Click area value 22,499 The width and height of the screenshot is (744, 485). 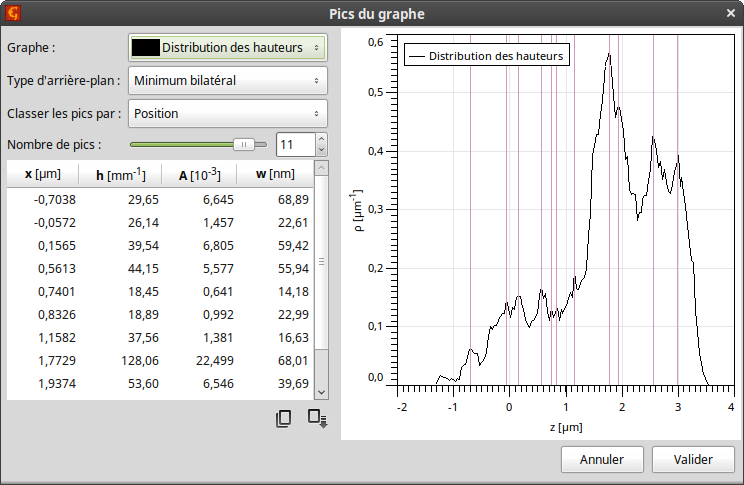click(215, 361)
